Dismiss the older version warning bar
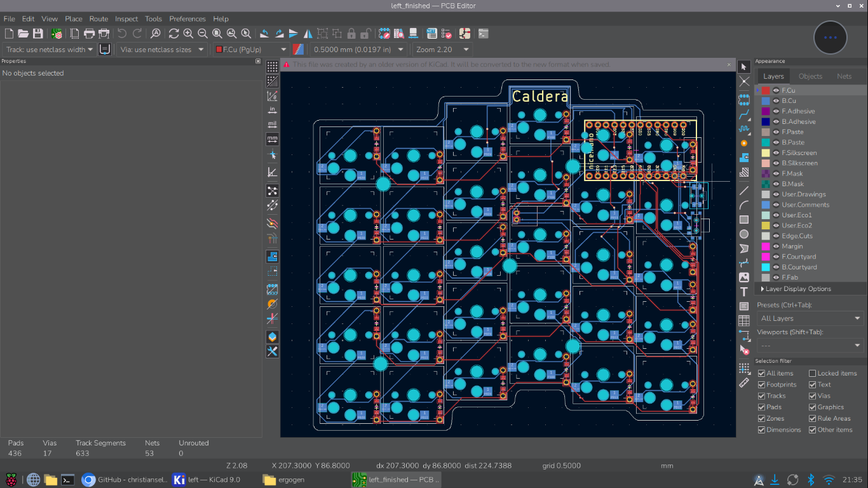Viewport: 868px width, 488px height. [x=729, y=64]
